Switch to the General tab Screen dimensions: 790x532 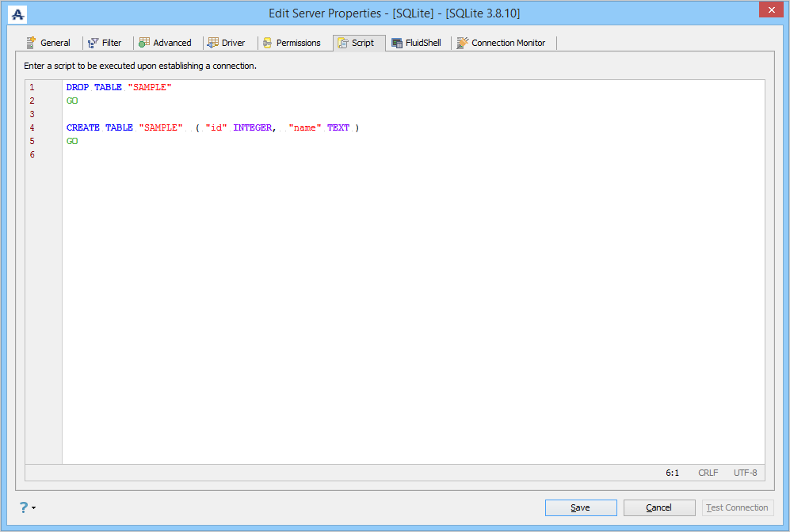pyautogui.click(x=49, y=43)
